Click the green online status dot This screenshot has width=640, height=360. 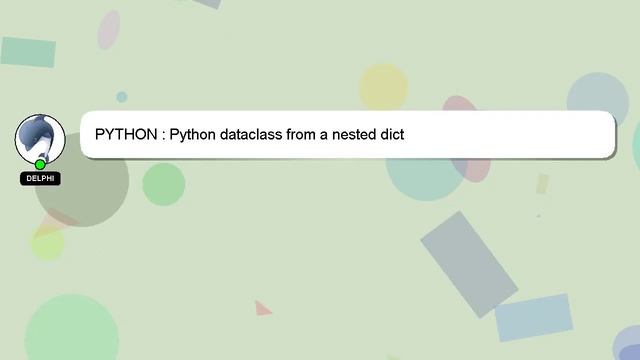[40, 165]
